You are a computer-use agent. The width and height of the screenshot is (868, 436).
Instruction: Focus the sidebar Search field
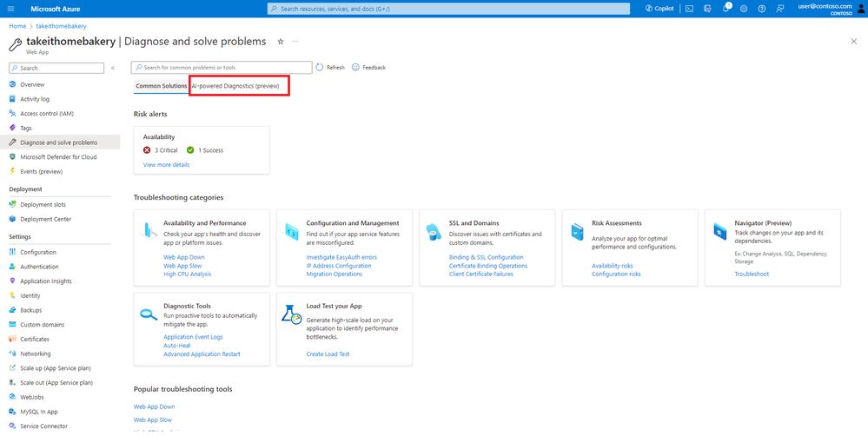56,68
